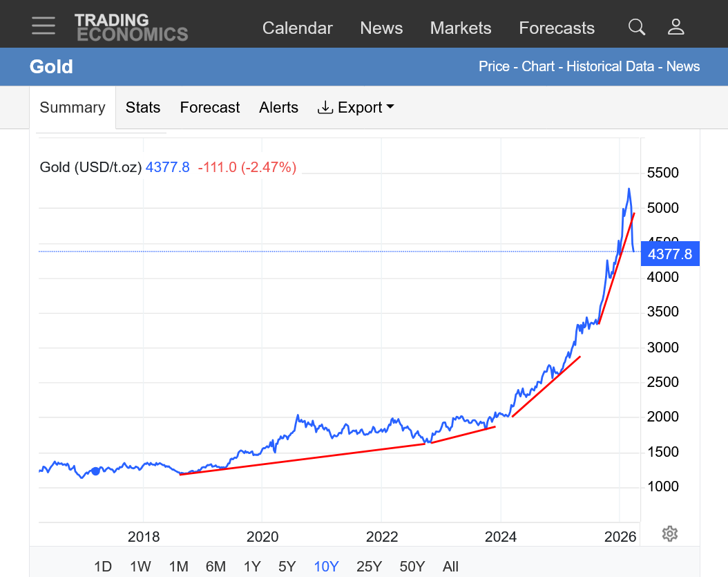This screenshot has height=577, width=728.
Task: Open Calendar in top navigation
Action: coord(297,28)
